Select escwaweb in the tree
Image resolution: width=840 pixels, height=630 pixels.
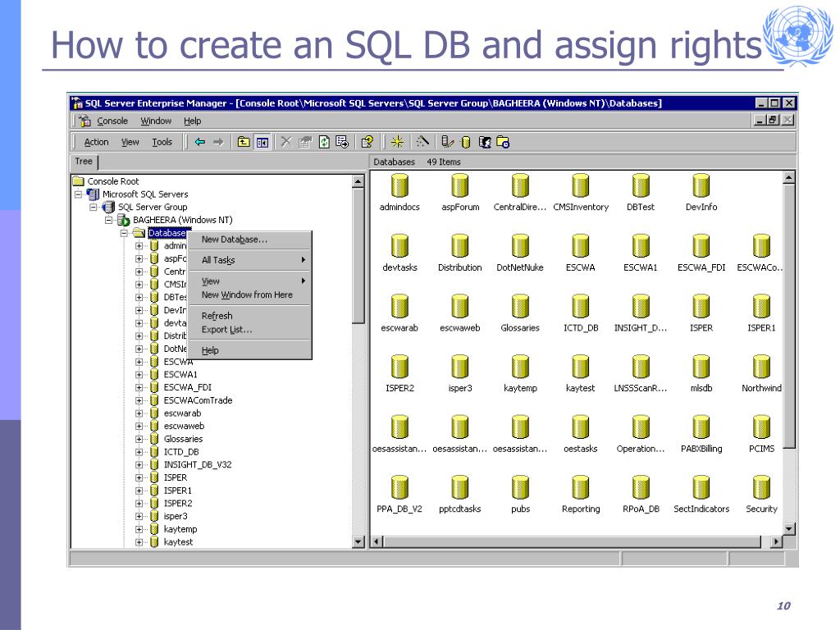pyautogui.click(x=184, y=426)
